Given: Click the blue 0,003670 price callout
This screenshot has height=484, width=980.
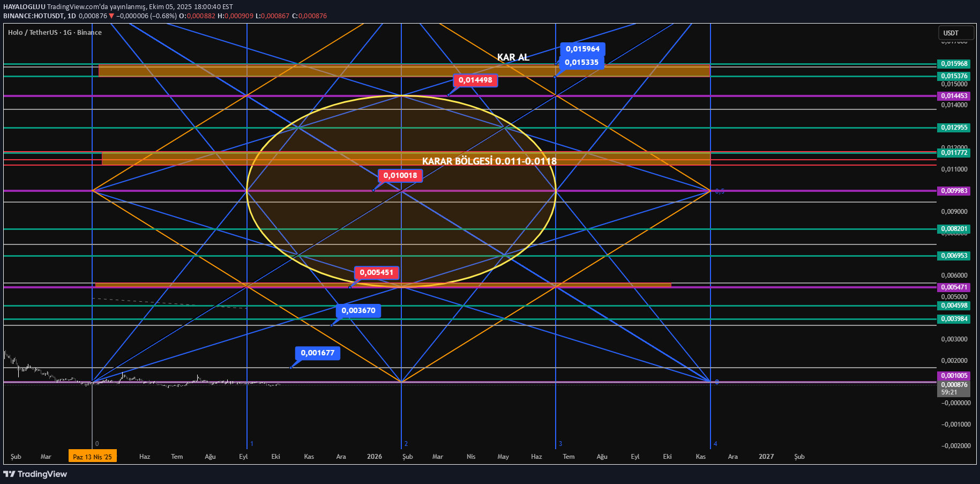Looking at the screenshot, I should tap(358, 311).
